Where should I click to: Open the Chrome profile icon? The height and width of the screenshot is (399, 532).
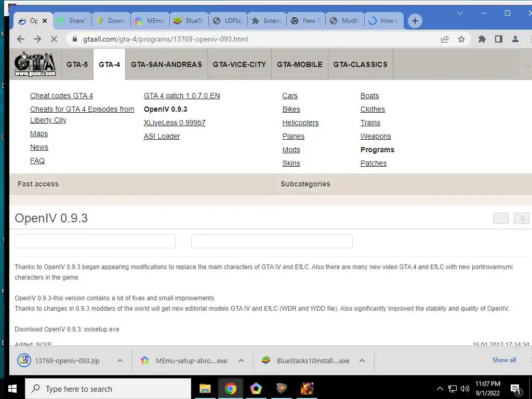click(515, 39)
